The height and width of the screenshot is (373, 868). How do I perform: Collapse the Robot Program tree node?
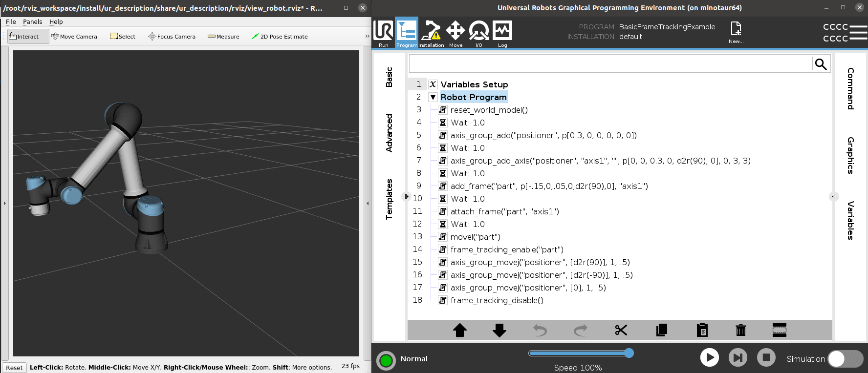(x=433, y=97)
